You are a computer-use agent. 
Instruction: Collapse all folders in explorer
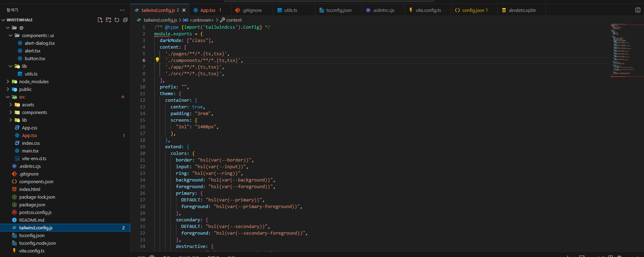(x=125, y=20)
